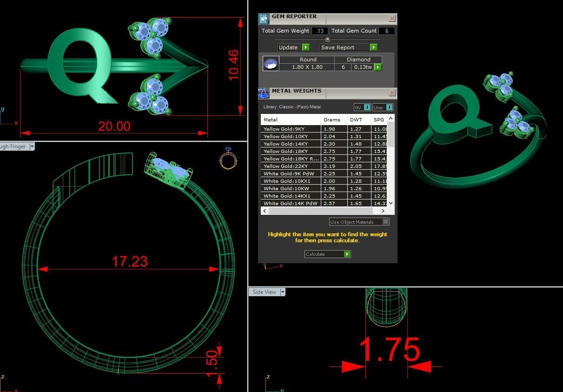Click the Metal Weights scale icon

tap(264, 93)
